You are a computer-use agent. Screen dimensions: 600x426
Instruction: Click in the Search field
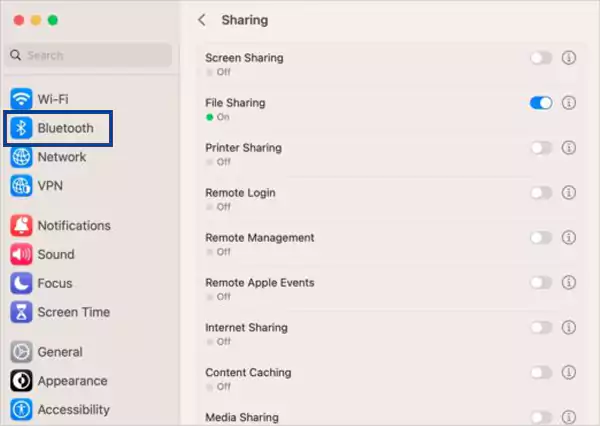[89, 55]
